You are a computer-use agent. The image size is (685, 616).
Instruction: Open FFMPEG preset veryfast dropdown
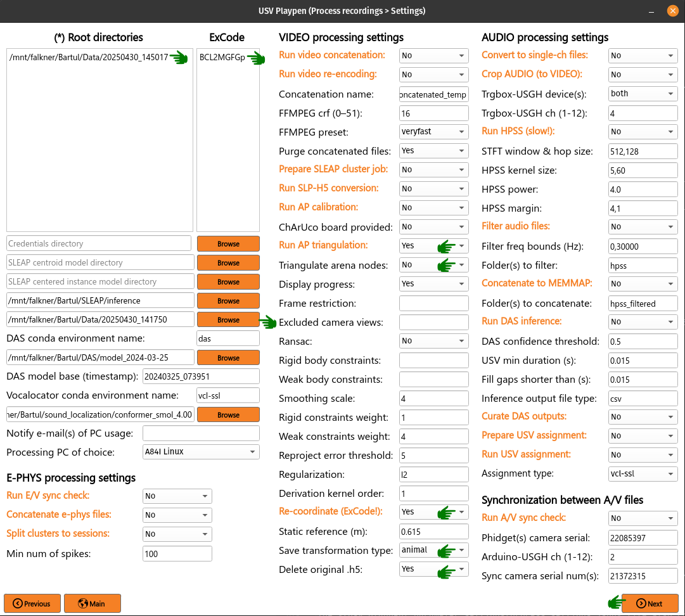coord(433,131)
